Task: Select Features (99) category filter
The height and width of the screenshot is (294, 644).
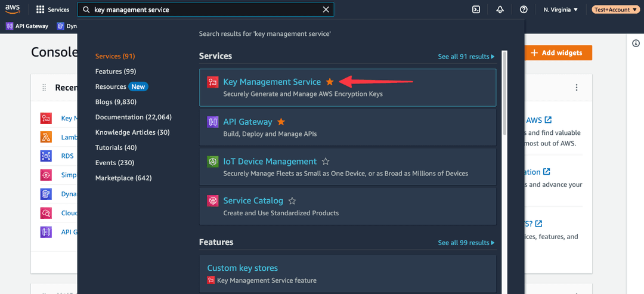Action: (116, 72)
